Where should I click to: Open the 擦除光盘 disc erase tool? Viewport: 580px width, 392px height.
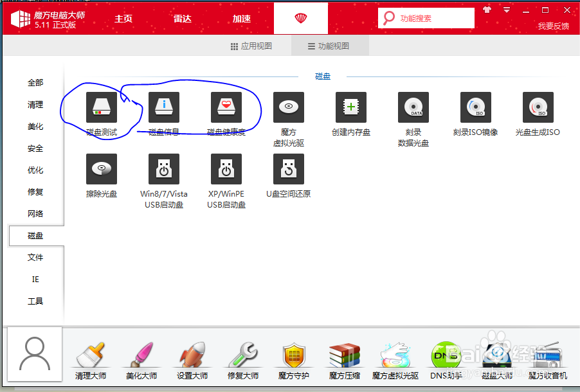(101, 169)
